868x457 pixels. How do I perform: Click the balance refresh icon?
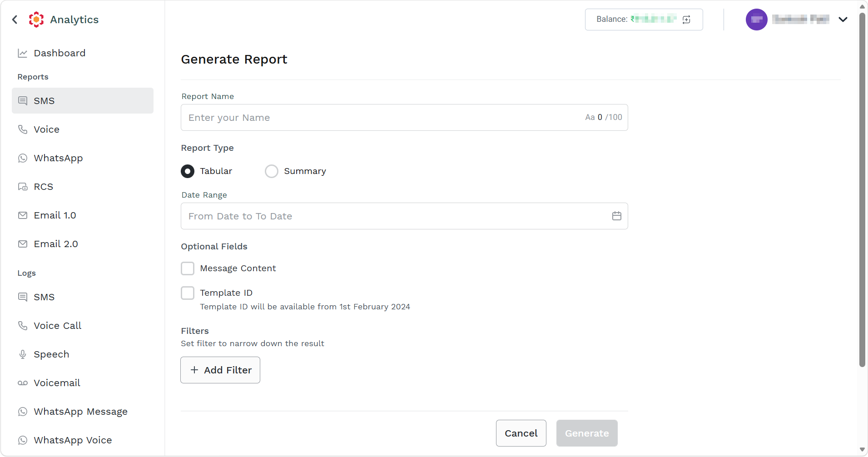click(x=686, y=20)
